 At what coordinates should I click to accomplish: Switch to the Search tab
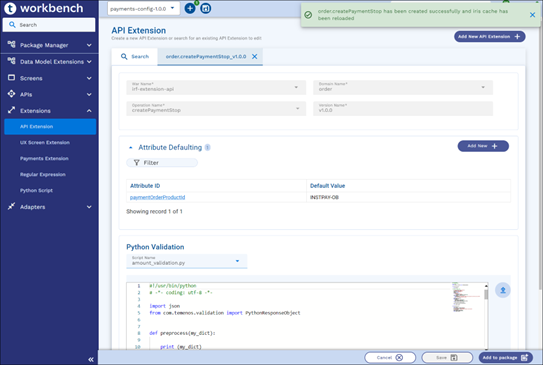[135, 56]
